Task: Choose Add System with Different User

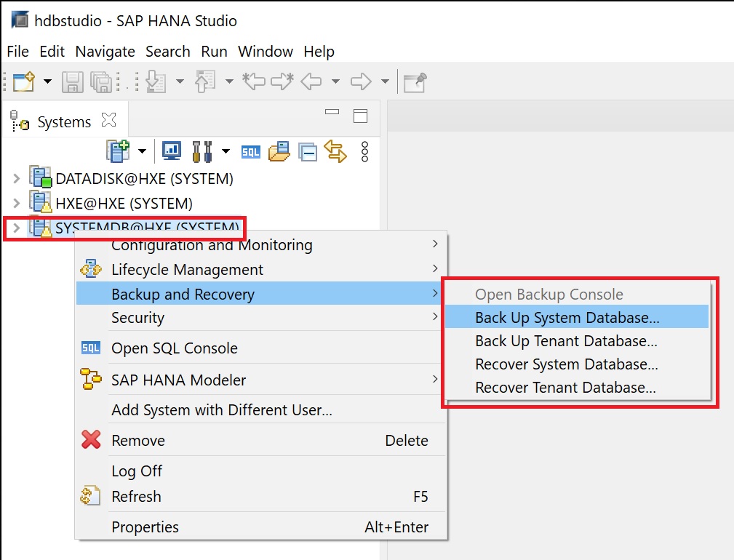Action: pos(260,410)
